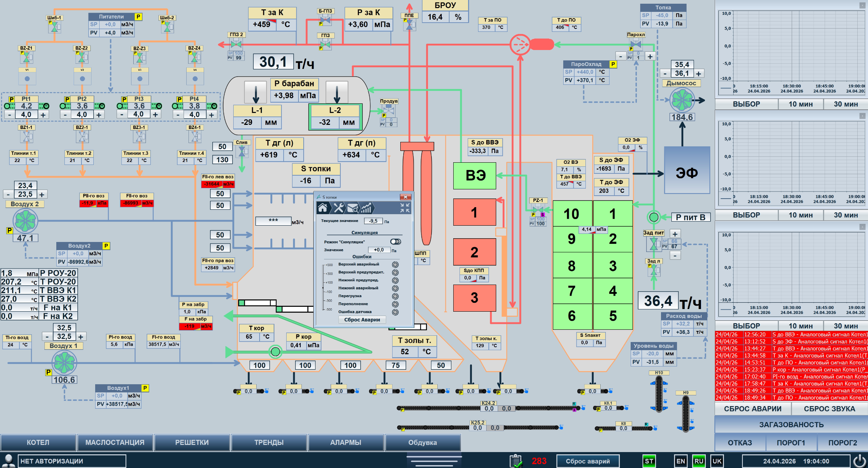Click the СБРОС АВАРИИ button
This screenshot has width=868, height=468.
753,409
